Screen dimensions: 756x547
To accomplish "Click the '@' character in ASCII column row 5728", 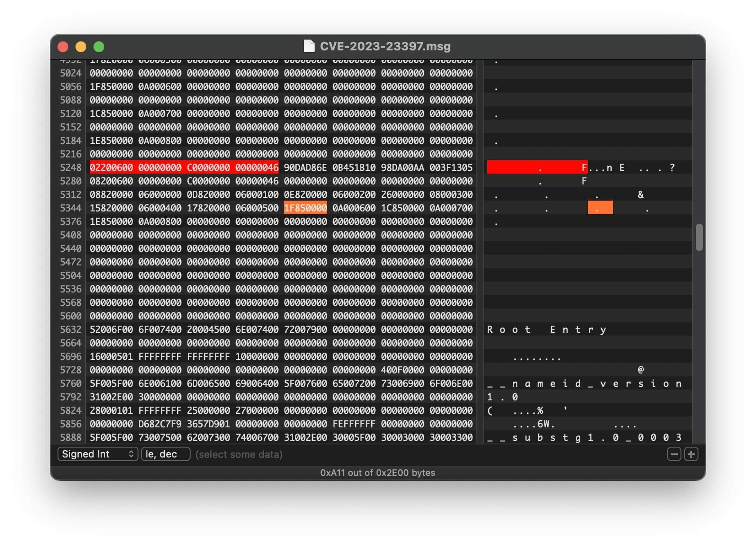I will (x=640, y=370).
